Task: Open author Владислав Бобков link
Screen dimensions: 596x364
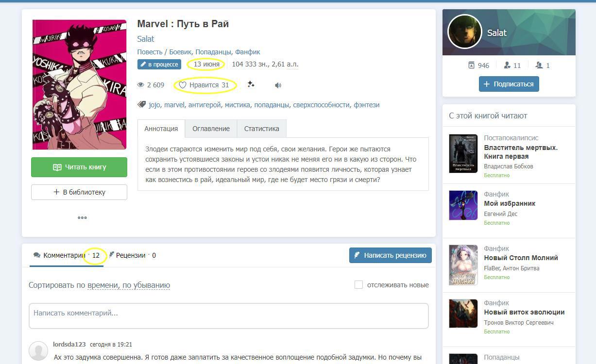Action: pyautogui.click(x=509, y=166)
